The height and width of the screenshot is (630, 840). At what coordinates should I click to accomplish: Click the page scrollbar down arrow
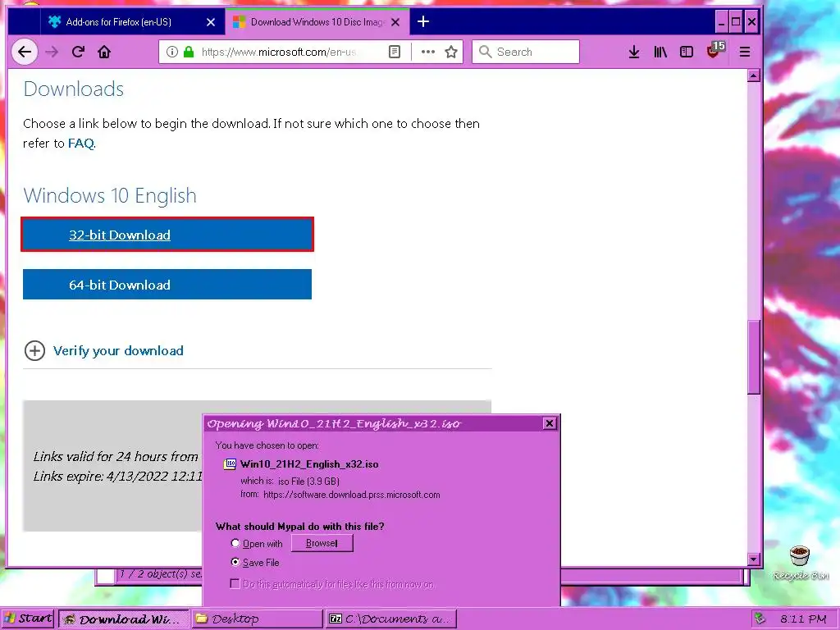coord(754,559)
